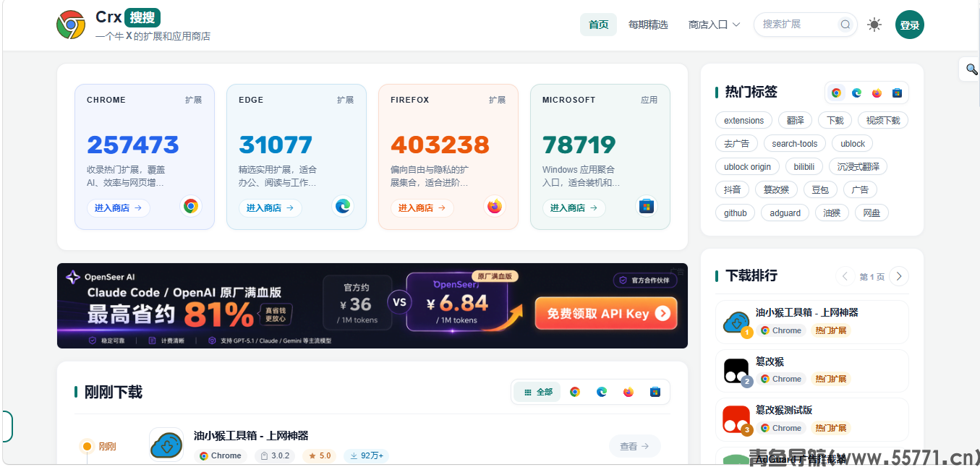Select the 广告 tag
Screen dimensions: 980x467
tap(860, 190)
